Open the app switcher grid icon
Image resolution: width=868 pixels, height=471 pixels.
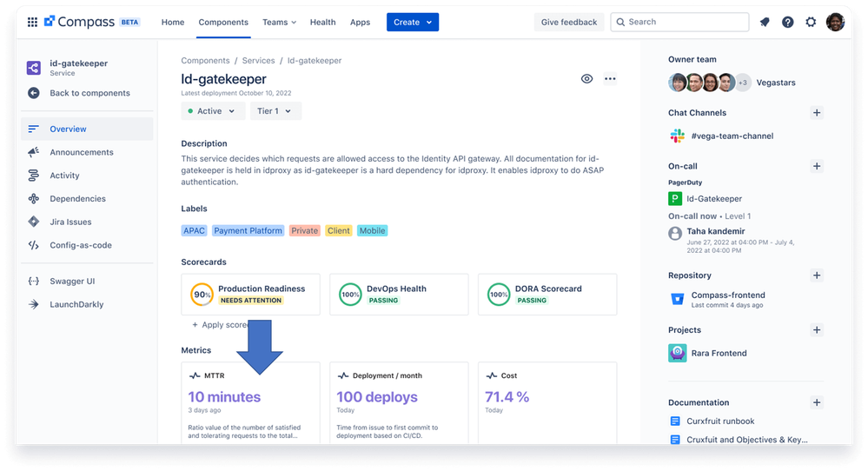pos(33,22)
